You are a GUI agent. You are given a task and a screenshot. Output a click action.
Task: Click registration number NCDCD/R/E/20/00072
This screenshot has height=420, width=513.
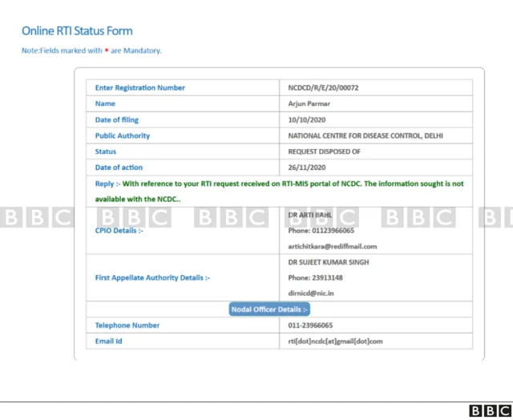323,88
